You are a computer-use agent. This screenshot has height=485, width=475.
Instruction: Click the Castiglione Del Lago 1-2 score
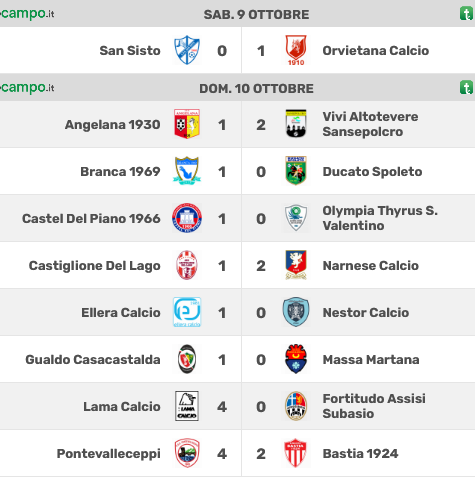(x=241, y=266)
